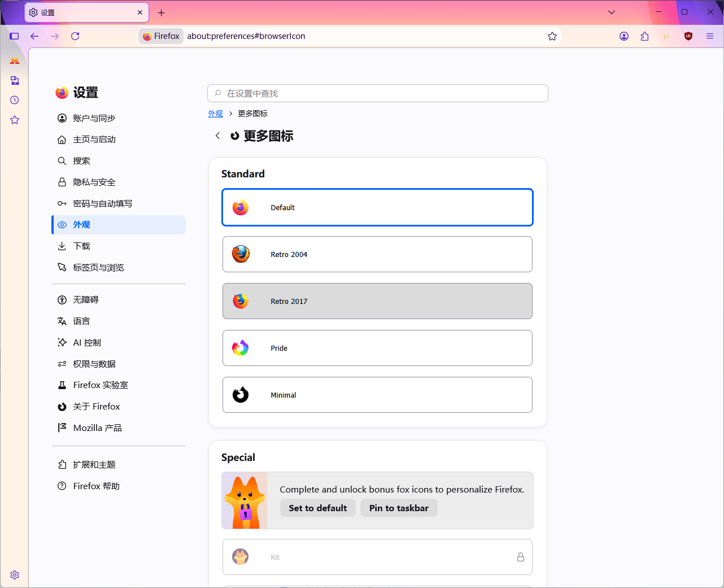
Task: Click the locked fox illustration thumbnail
Action: 245,500
